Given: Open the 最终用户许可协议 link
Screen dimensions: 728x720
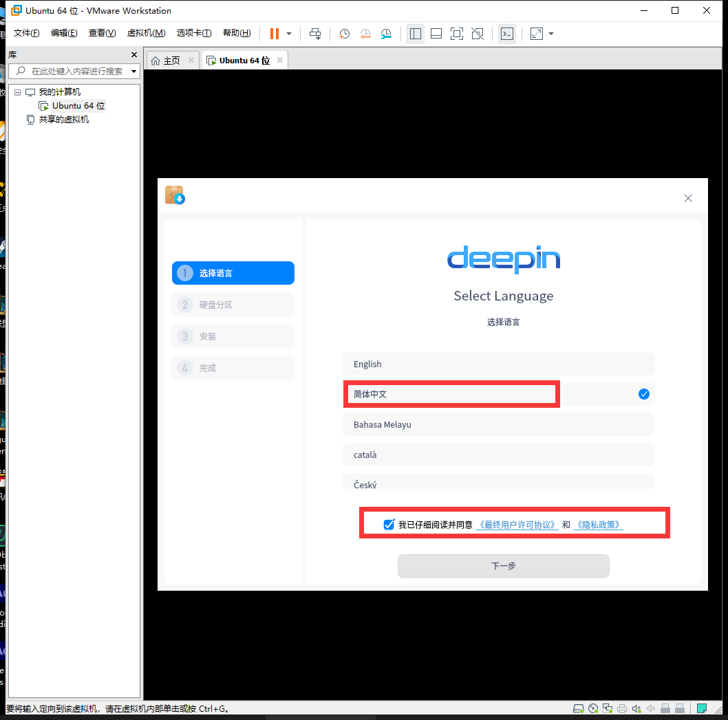Looking at the screenshot, I should [517, 525].
